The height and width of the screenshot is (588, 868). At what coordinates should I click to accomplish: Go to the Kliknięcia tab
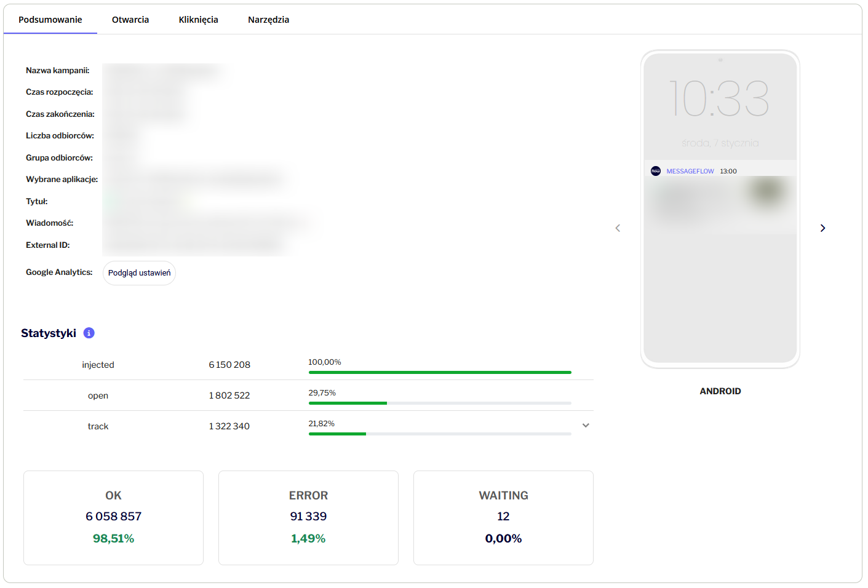click(198, 20)
